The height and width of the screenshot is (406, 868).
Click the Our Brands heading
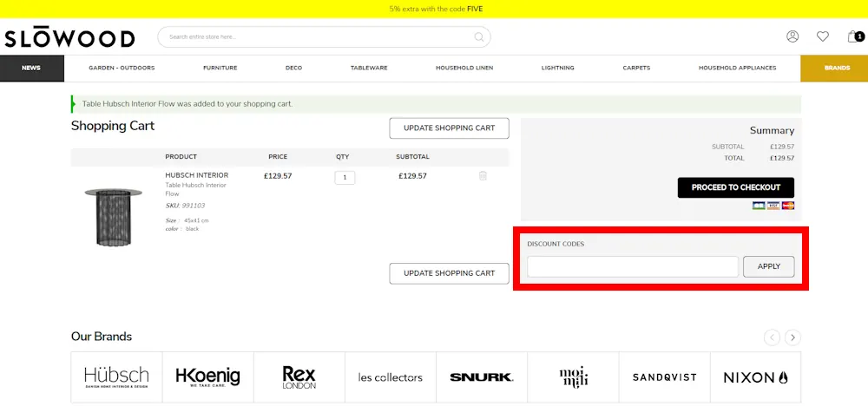point(102,337)
